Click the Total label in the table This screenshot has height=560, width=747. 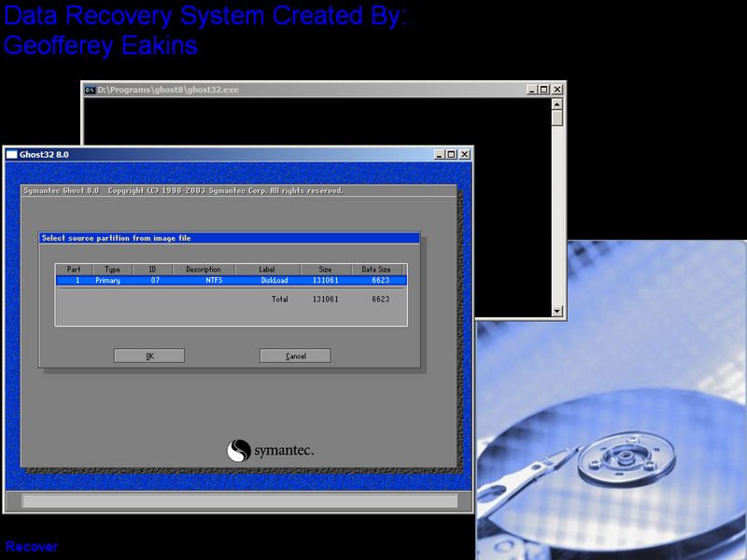point(280,299)
